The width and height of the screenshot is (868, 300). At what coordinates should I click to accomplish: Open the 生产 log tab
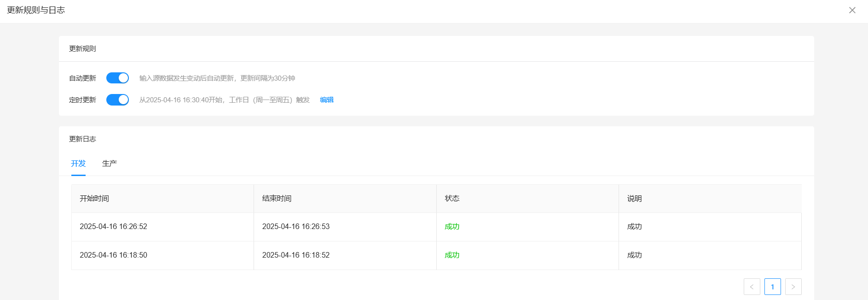point(110,164)
